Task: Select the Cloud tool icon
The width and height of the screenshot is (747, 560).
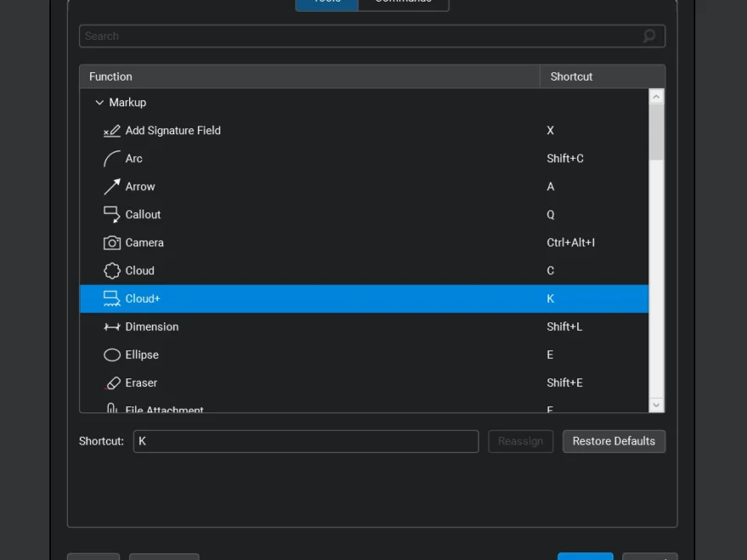Action: click(112, 271)
